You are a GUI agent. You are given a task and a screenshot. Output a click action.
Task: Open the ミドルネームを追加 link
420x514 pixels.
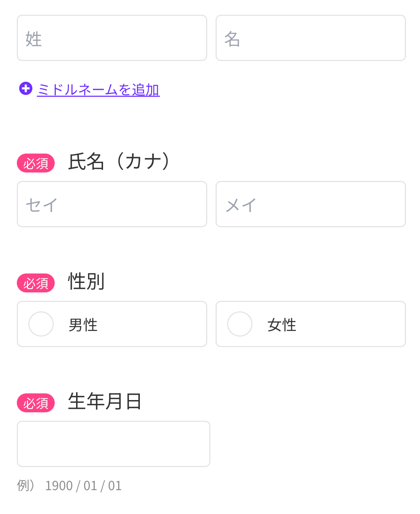tap(98, 90)
